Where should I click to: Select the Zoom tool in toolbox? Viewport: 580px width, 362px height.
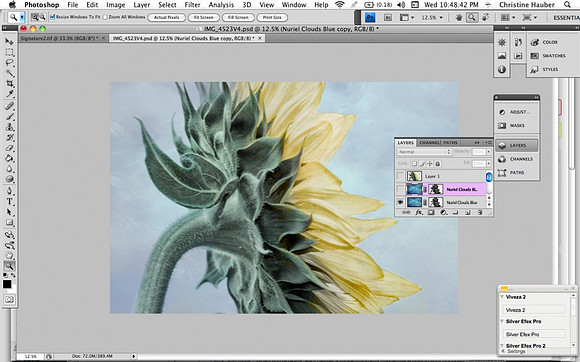coord(9,265)
